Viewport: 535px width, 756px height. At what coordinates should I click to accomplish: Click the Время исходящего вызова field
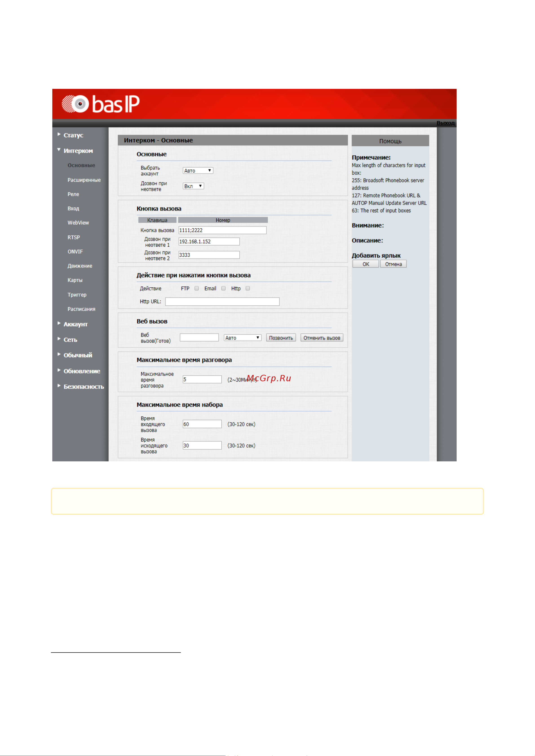(x=202, y=445)
